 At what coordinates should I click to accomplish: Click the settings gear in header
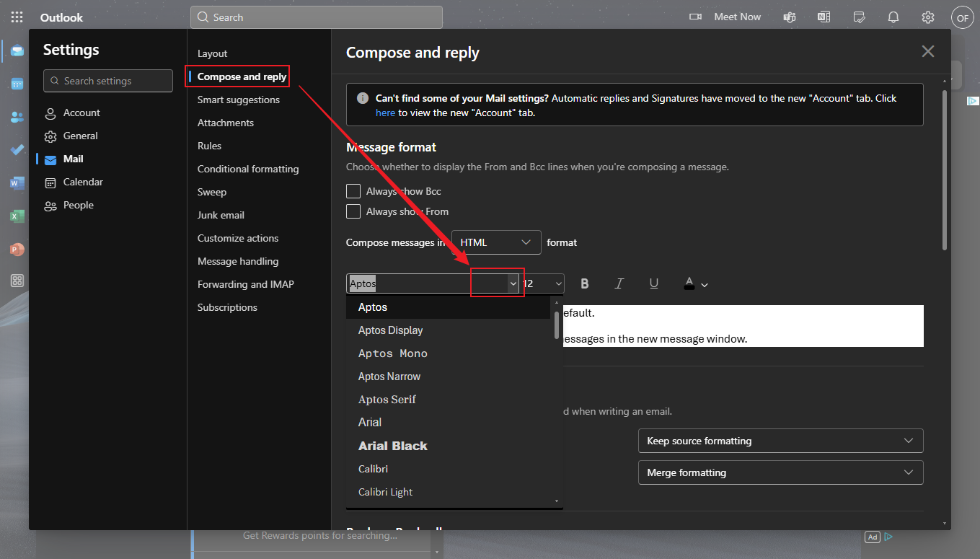click(928, 17)
